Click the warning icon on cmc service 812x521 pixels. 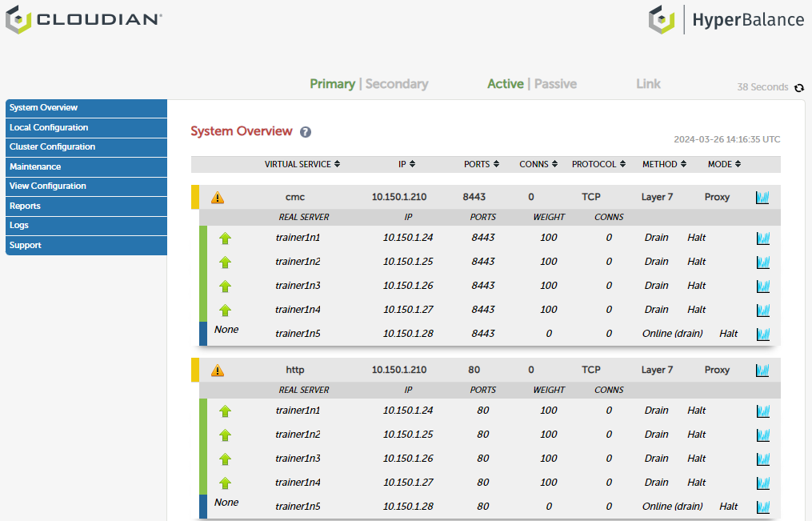pyautogui.click(x=218, y=198)
